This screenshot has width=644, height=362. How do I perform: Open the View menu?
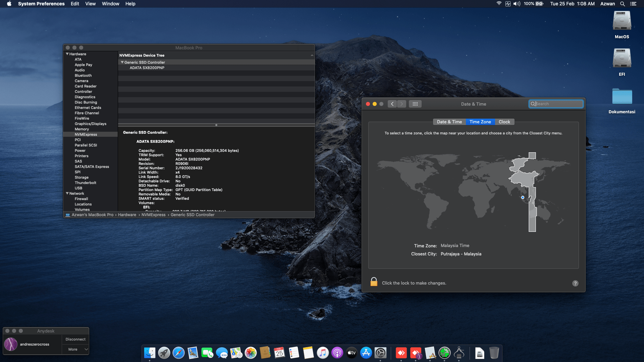(x=91, y=4)
